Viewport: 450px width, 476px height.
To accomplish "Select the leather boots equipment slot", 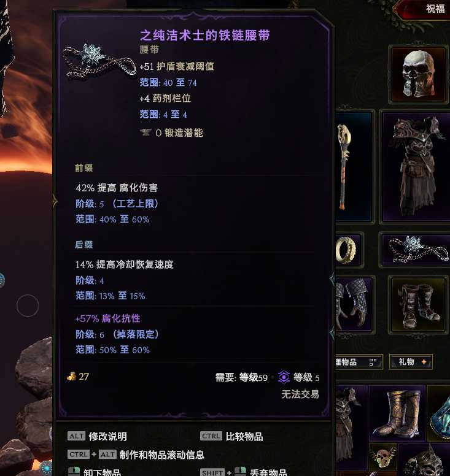I will click(419, 304).
